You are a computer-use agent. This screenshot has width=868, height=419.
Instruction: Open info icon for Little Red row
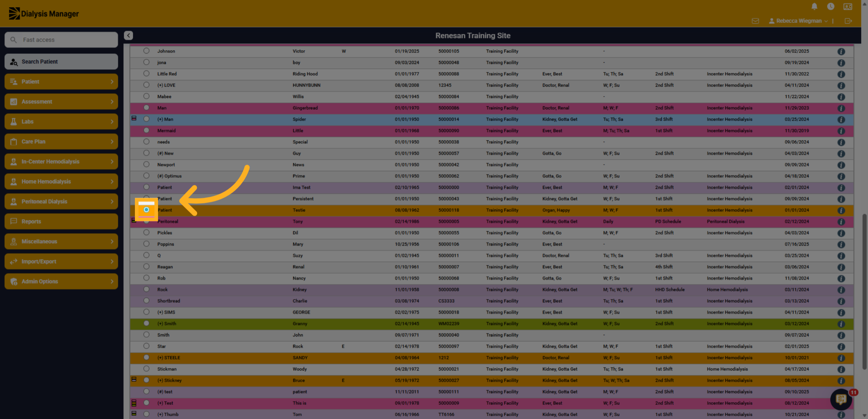coord(841,74)
